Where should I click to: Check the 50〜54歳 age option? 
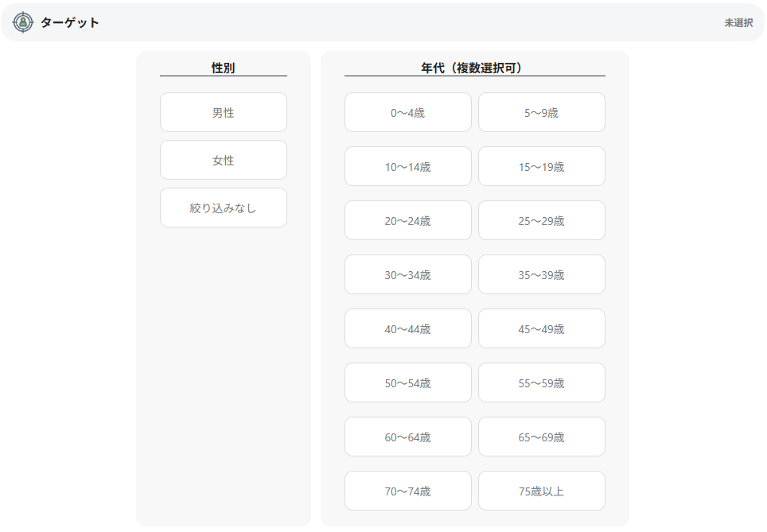coord(407,382)
